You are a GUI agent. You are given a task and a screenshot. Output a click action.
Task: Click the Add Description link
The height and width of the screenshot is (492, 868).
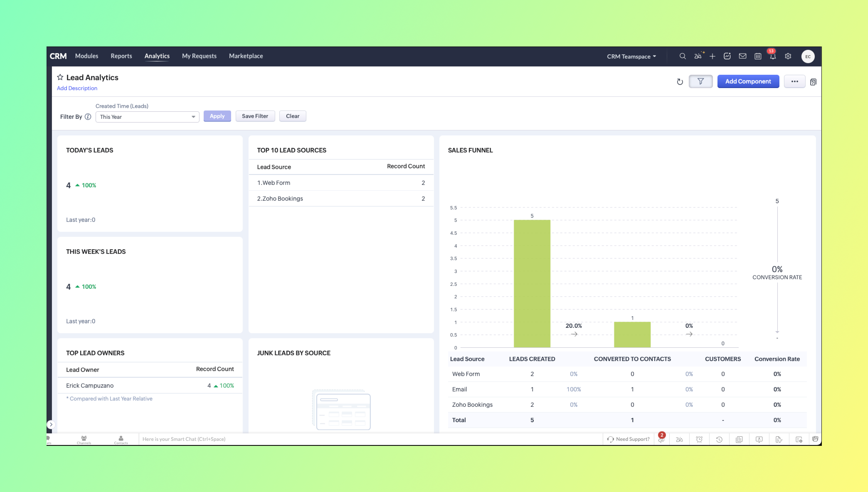click(x=77, y=88)
